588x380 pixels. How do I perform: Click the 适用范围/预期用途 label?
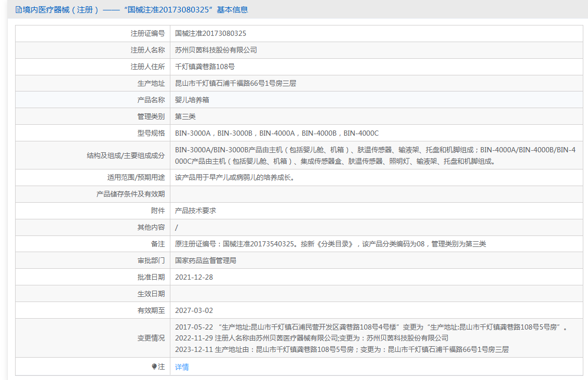click(x=136, y=177)
